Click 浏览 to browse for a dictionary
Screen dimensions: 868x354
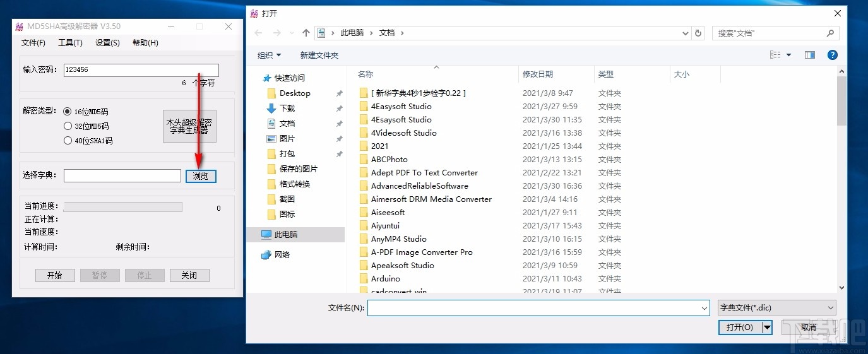coord(201,176)
